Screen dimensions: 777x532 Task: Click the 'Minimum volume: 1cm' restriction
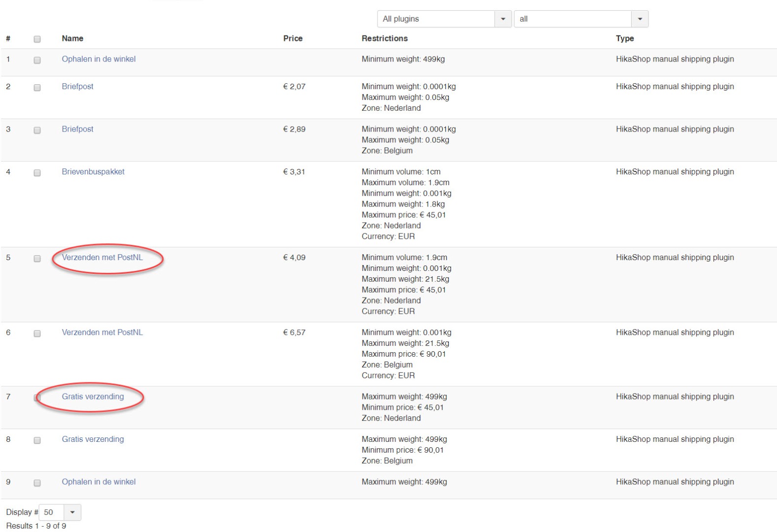pyautogui.click(x=401, y=172)
